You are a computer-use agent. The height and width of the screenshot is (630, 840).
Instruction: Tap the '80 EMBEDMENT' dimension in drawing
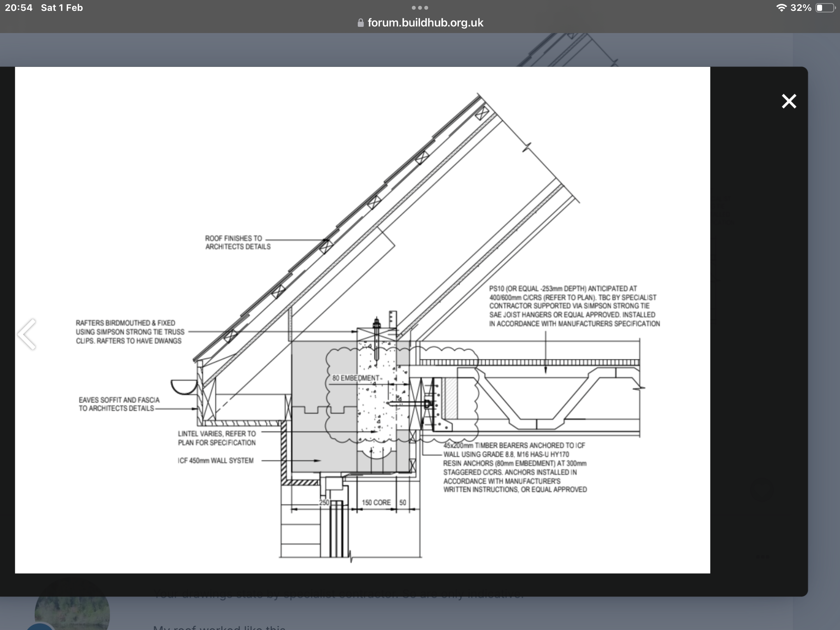[x=356, y=378]
